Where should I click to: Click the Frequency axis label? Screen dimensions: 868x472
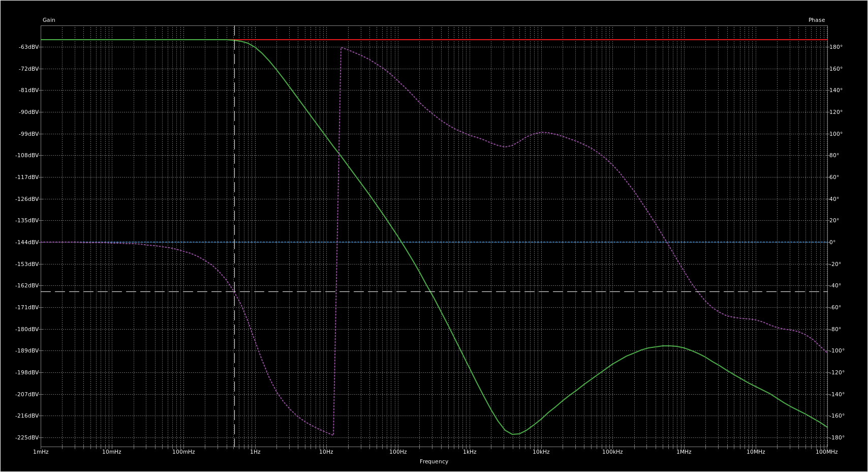coord(433,461)
